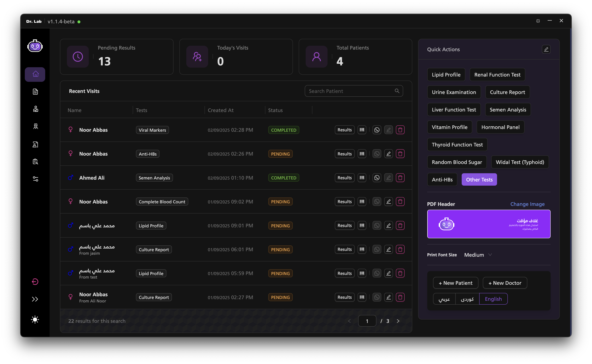The height and width of the screenshot is (364, 592).
Task: Send Noor Abbas Viral Markers via WhatsApp
Action: (377, 130)
